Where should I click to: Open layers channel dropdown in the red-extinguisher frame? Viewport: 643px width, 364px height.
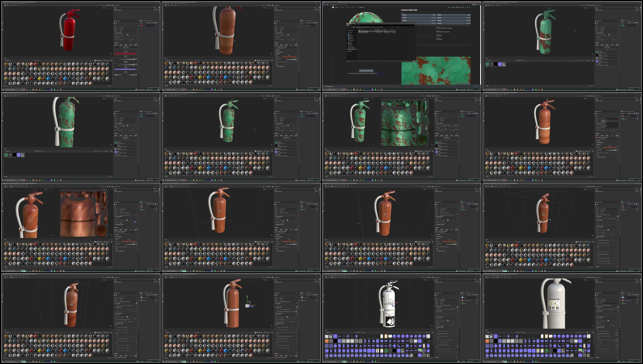[142, 23]
